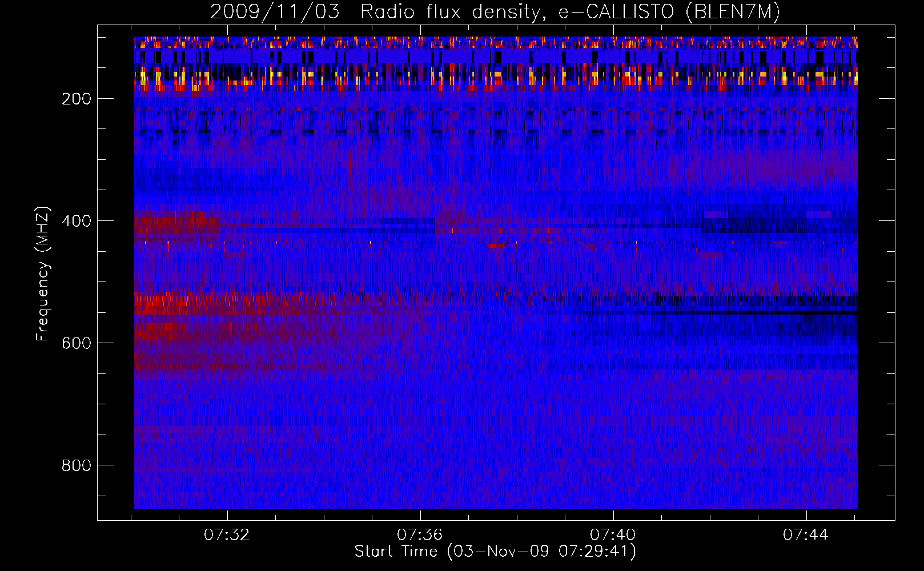Click the 07:40 time tick label
The height and width of the screenshot is (571, 924).
pyautogui.click(x=613, y=535)
